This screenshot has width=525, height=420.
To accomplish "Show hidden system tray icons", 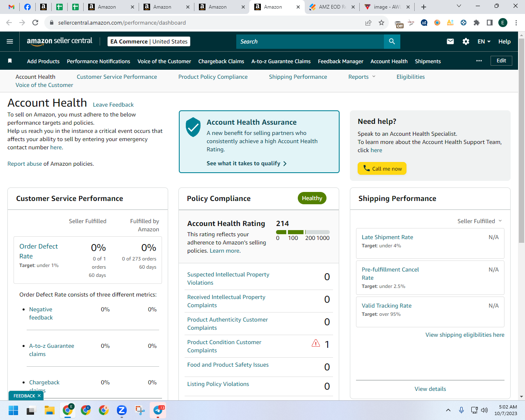I will point(448,410).
